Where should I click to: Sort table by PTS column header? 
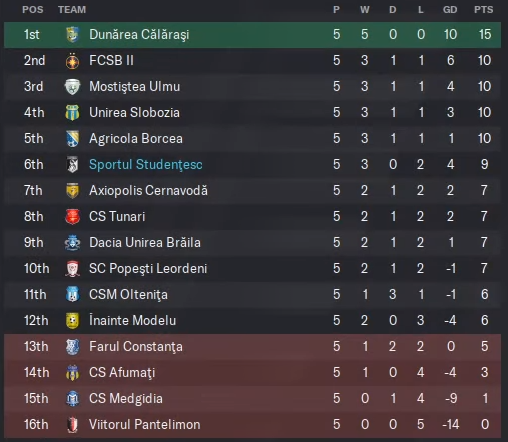point(484,10)
